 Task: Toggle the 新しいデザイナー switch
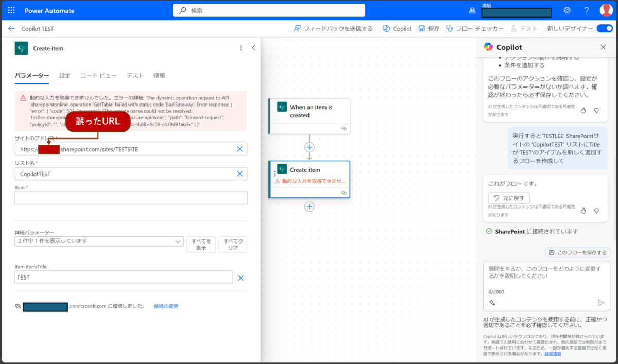point(604,29)
